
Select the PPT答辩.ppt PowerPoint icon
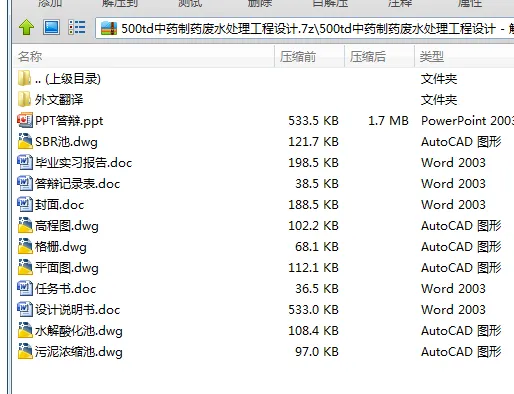click(x=25, y=120)
